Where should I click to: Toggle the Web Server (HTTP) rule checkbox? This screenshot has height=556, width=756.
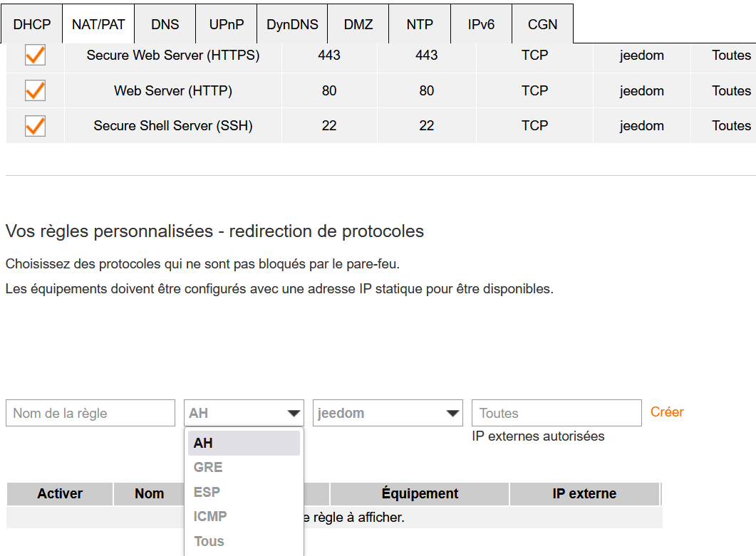[x=35, y=90]
